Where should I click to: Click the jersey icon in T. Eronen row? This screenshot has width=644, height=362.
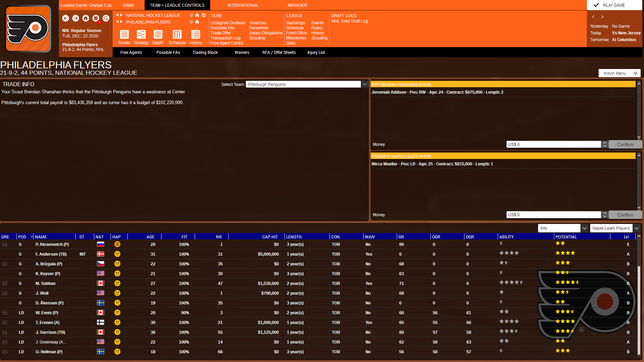(x=5, y=323)
